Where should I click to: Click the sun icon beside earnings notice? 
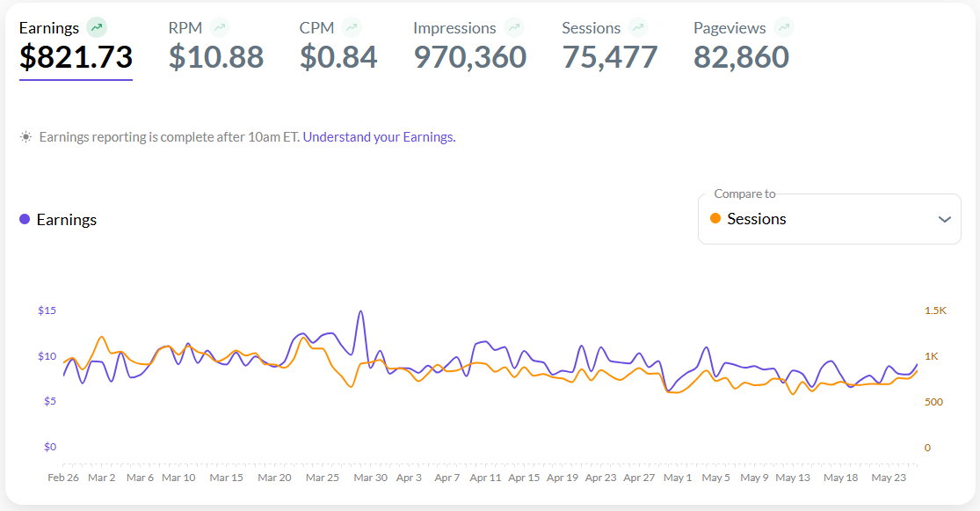[26, 137]
